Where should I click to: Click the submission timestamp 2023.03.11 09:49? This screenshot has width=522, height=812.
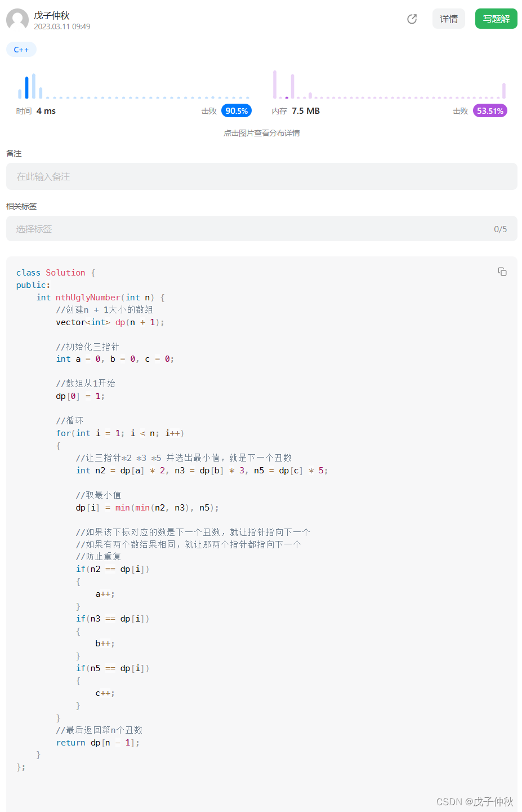click(x=62, y=26)
